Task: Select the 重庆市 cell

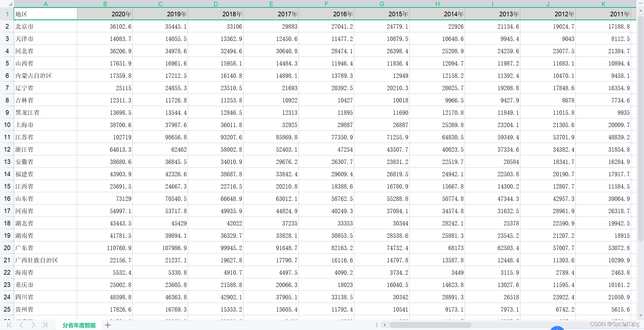Action: pos(46,285)
